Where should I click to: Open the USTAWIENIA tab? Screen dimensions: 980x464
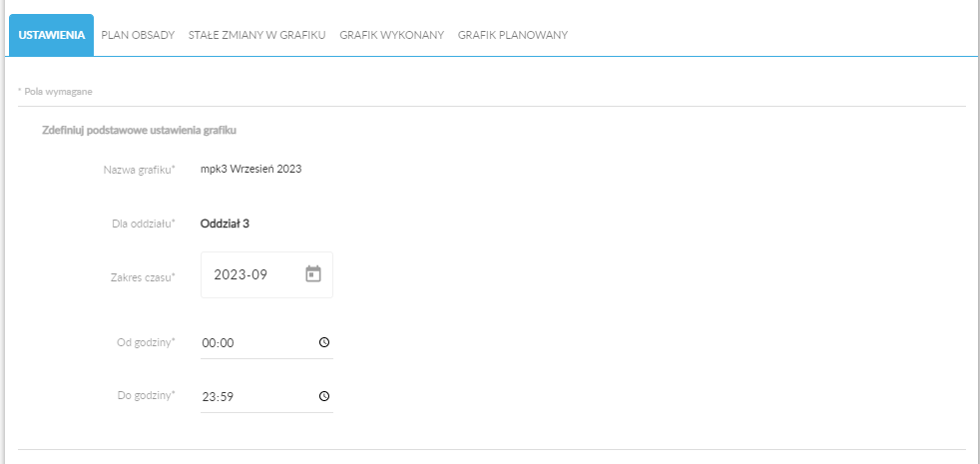click(51, 35)
